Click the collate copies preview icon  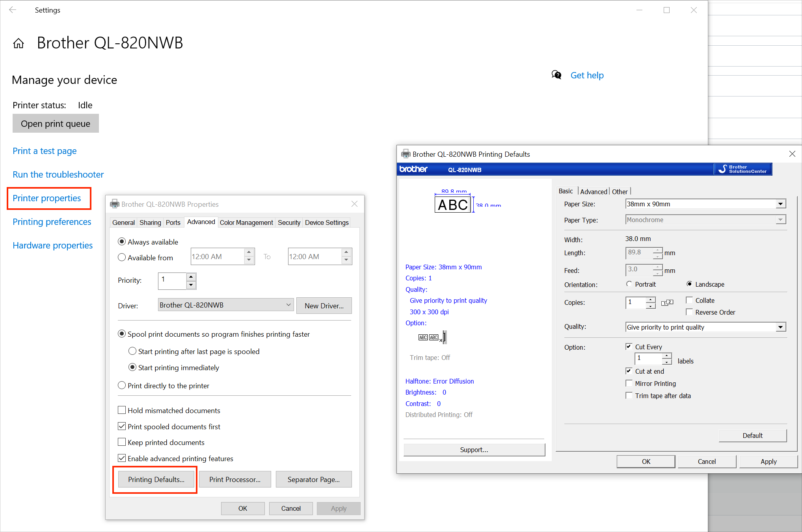coord(667,302)
